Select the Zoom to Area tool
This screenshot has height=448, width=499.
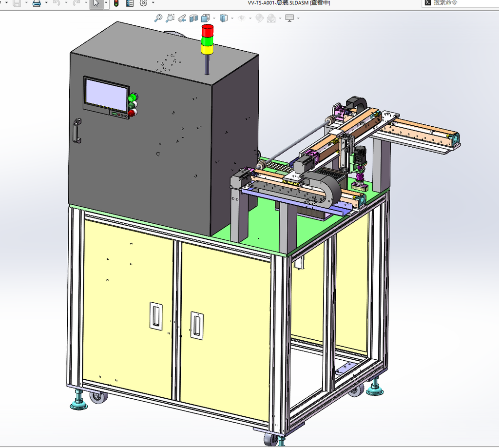(x=170, y=18)
